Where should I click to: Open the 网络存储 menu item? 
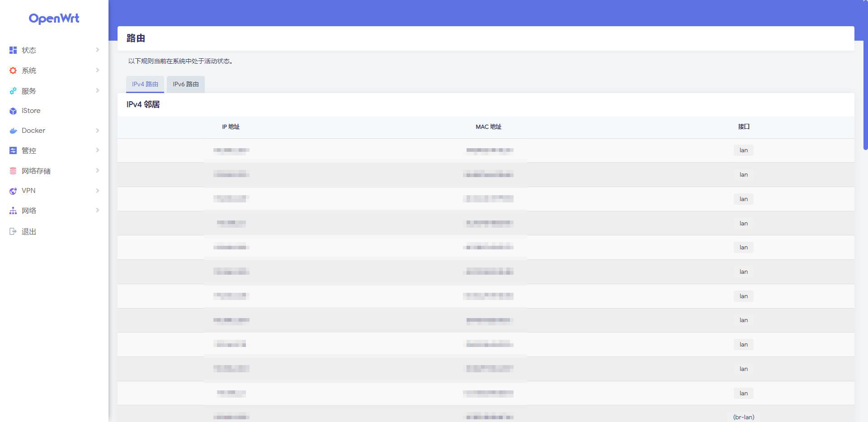pyautogui.click(x=36, y=171)
